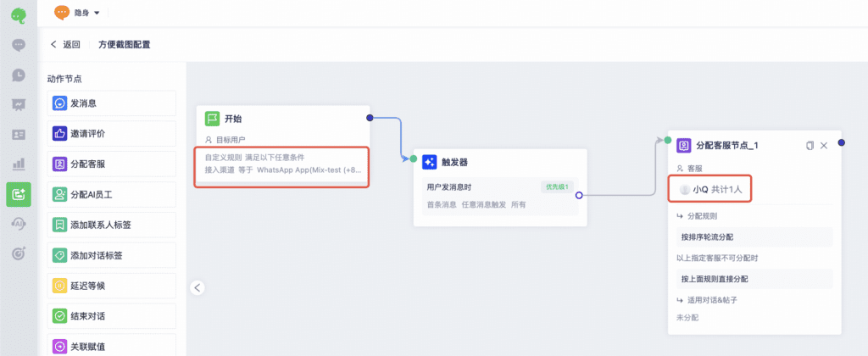Viewport: 868px width, 356px height.
Task: Select the 结束对话 action node
Action: (112, 316)
